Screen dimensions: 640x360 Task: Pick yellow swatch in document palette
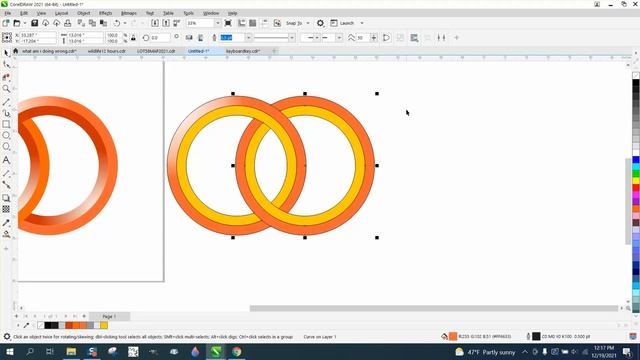104,325
